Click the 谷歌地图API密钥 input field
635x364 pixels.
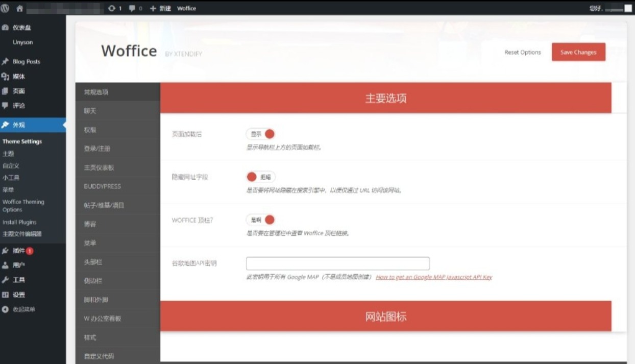tap(338, 263)
